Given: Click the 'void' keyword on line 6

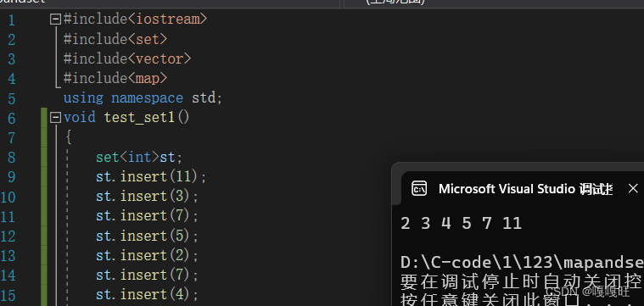Looking at the screenshot, I should (80, 118).
